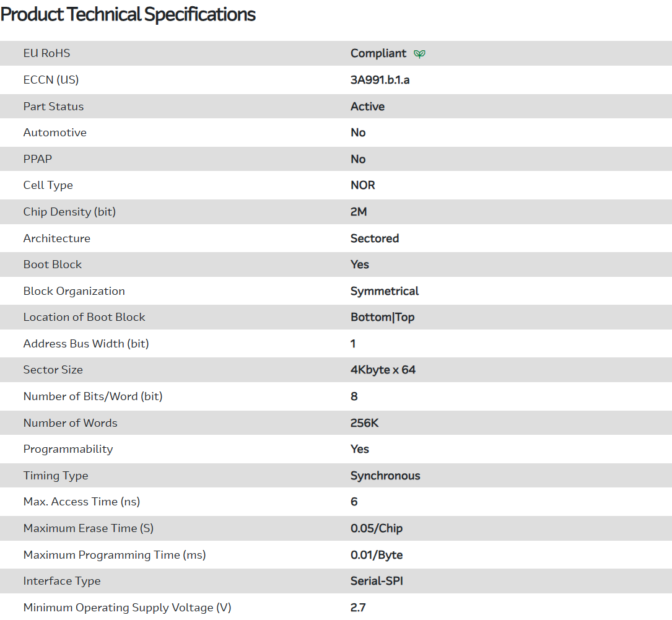Click the Minimum Operating Supply Voltage label
The height and width of the screenshot is (620, 672).
pyautogui.click(x=127, y=608)
